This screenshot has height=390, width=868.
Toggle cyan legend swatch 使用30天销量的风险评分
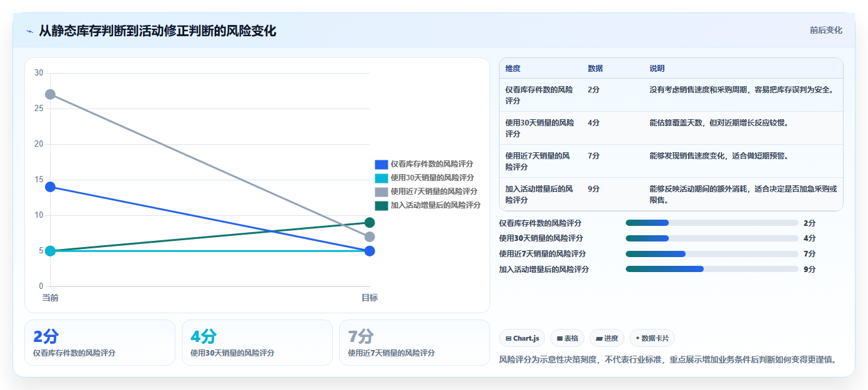382,178
